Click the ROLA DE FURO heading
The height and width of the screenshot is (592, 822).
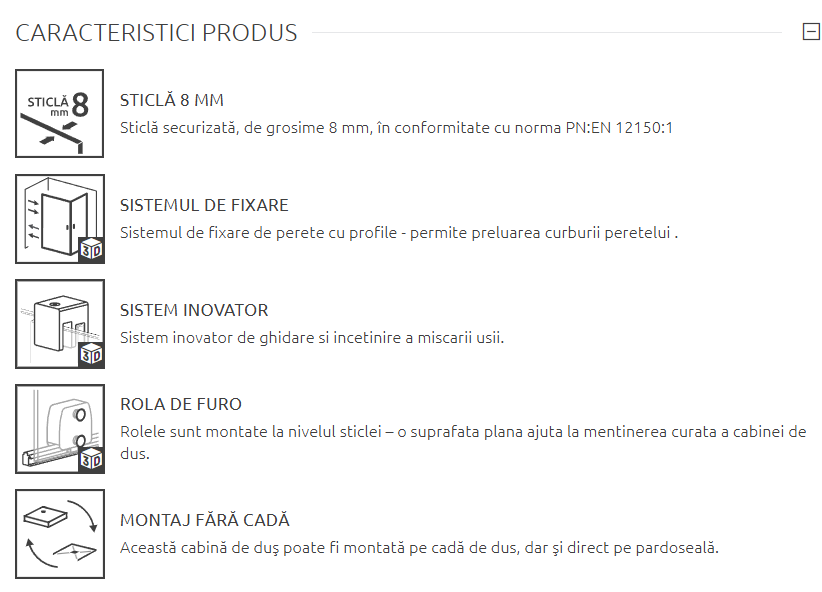click(x=181, y=404)
